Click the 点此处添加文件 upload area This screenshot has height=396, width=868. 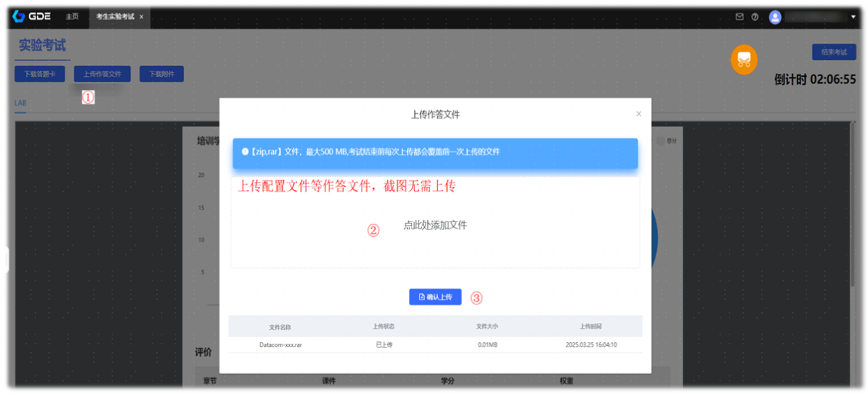click(435, 225)
